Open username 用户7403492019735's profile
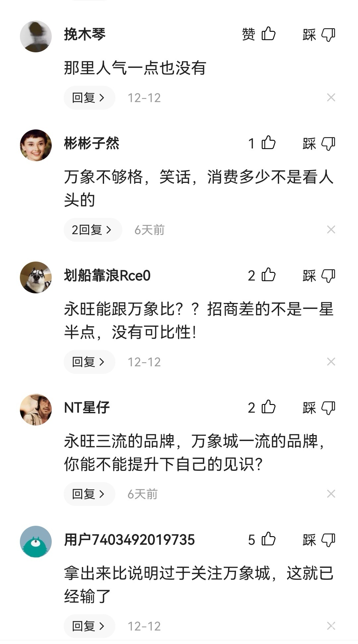This screenshot has height=644, width=358. [x=129, y=540]
